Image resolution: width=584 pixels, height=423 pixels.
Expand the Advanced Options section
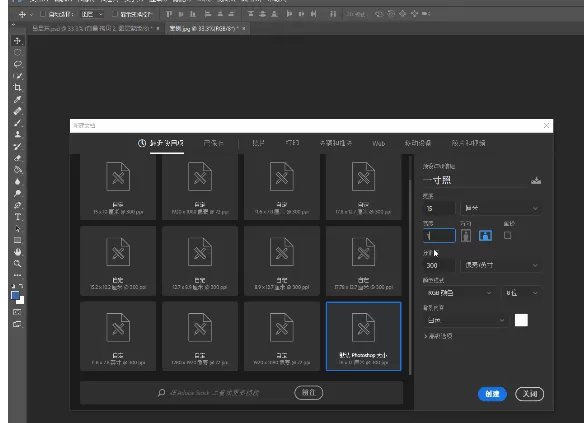tap(438, 336)
